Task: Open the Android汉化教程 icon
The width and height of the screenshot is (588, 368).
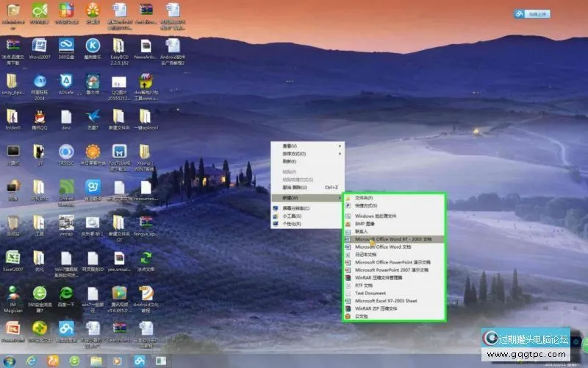Action: 146,300
